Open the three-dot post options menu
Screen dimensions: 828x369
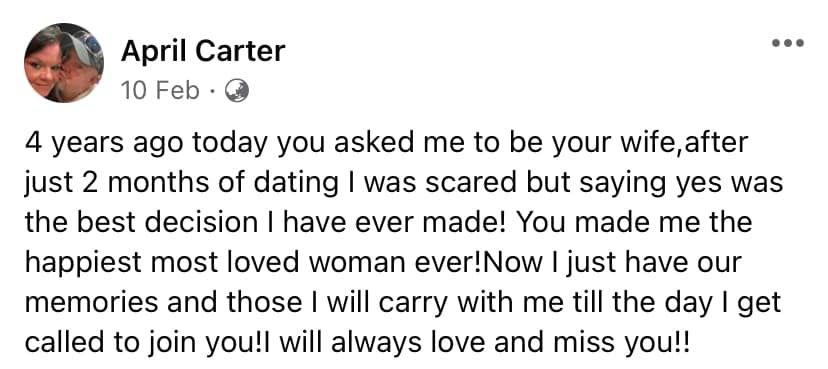pos(788,43)
